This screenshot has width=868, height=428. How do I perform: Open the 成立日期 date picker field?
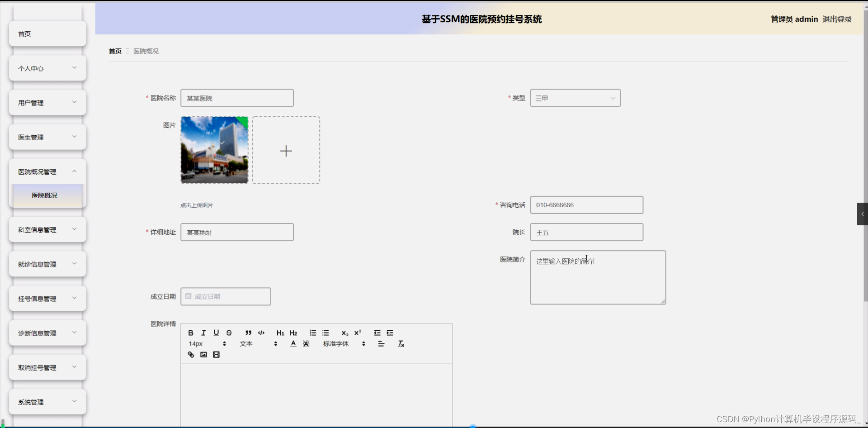225,296
